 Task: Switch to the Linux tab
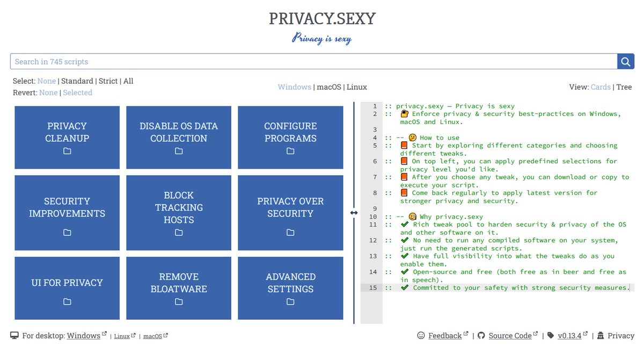(357, 86)
